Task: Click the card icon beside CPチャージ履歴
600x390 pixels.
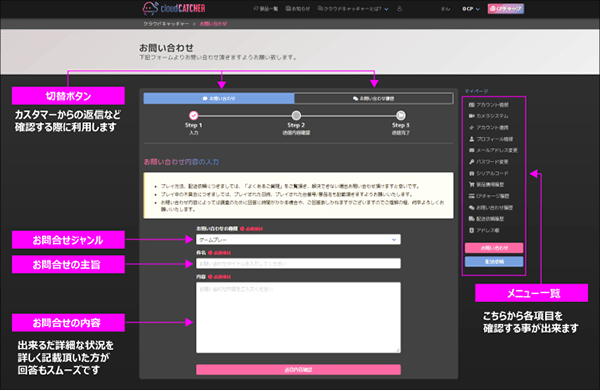Action: point(471,196)
